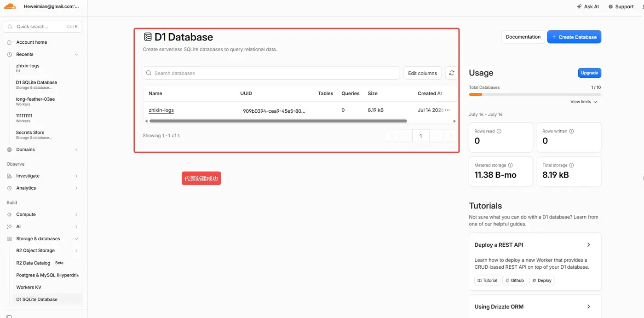Open the Deploy a REST API tutorial arrow

[589, 245]
